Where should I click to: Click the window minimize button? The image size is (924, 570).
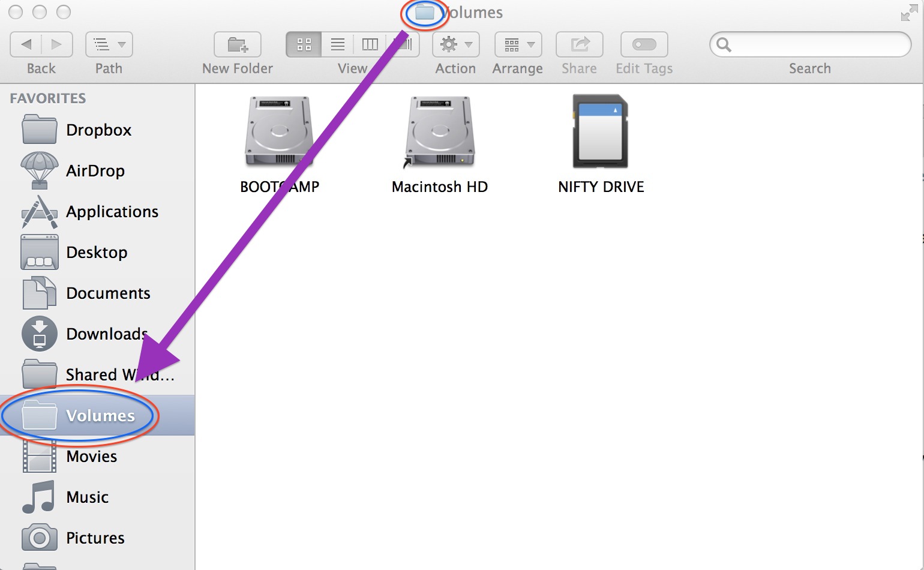(40, 12)
